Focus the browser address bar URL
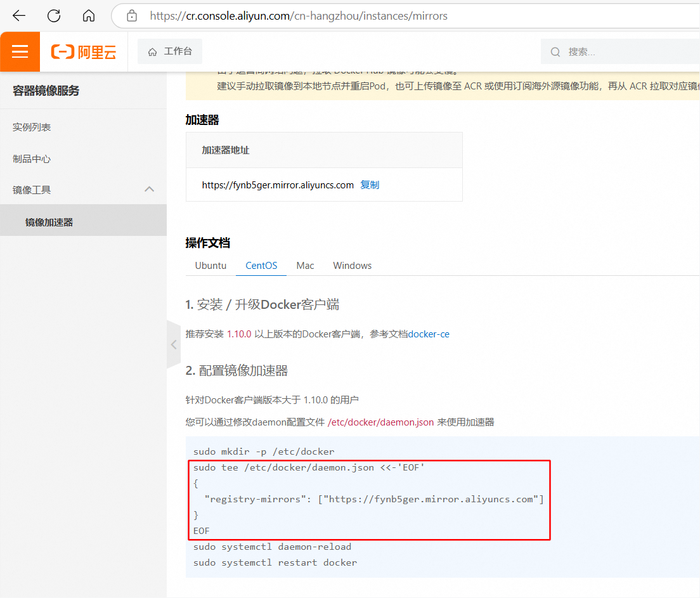Screen dimensions: 700x598 tap(298, 16)
